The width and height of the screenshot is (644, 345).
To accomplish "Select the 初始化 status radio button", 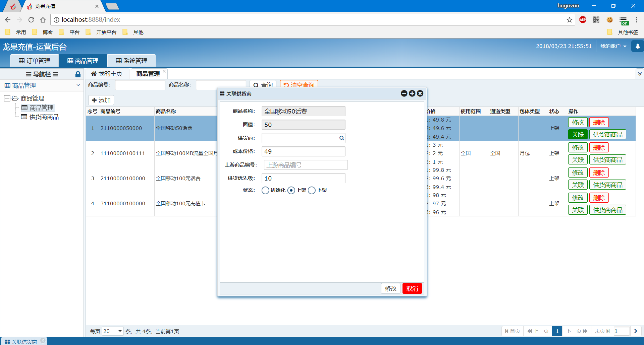I will tap(265, 190).
